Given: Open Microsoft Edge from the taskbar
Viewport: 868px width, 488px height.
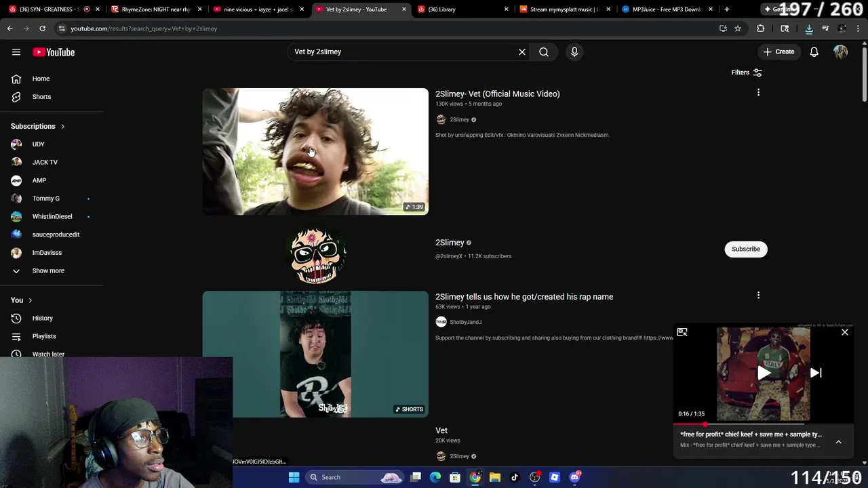Looking at the screenshot, I should coord(435,477).
